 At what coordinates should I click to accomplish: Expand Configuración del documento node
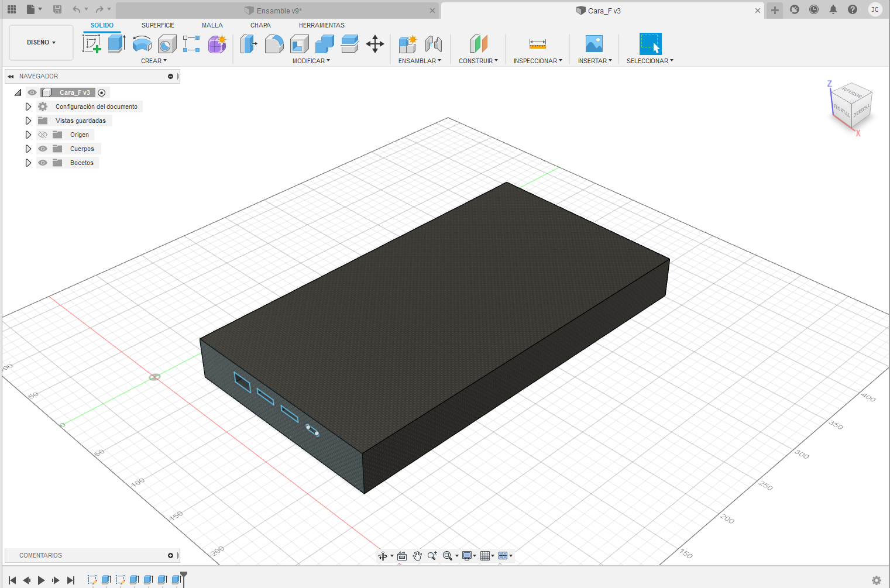[28, 106]
